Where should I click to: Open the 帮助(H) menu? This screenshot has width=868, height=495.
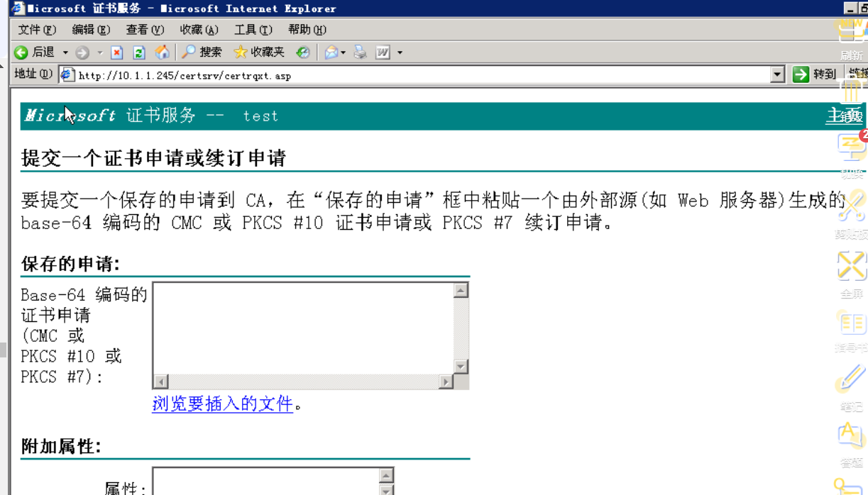(307, 30)
